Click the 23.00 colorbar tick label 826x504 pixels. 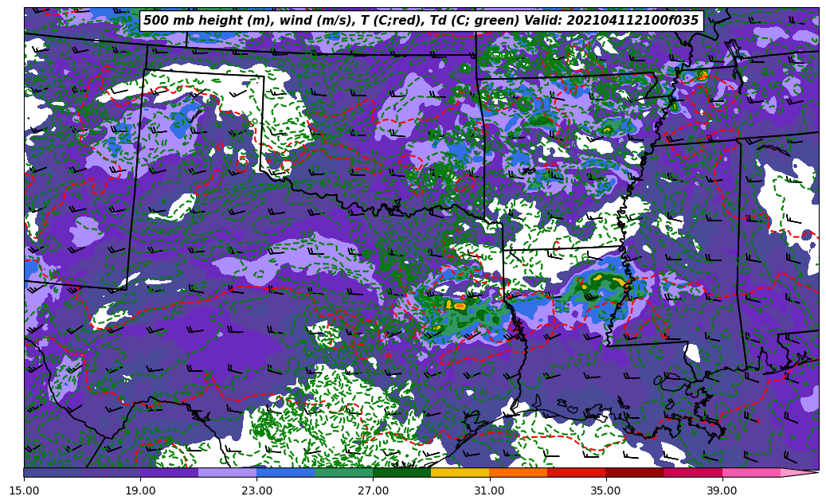tap(256, 490)
